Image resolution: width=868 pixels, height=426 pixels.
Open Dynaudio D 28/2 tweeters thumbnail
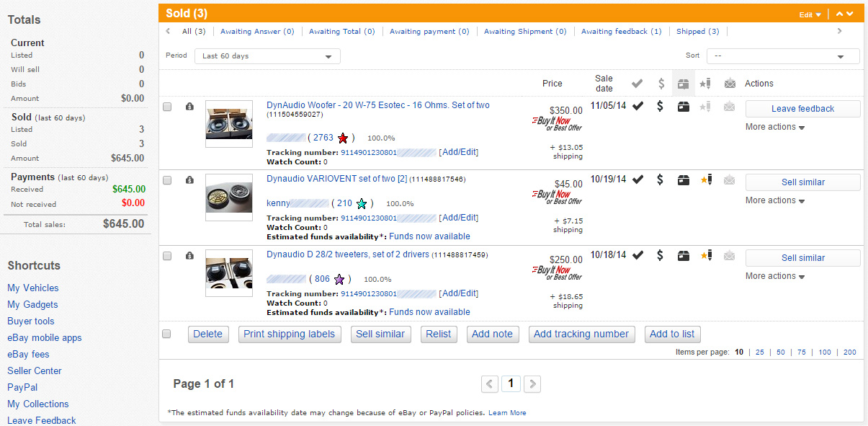coord(229,272)
